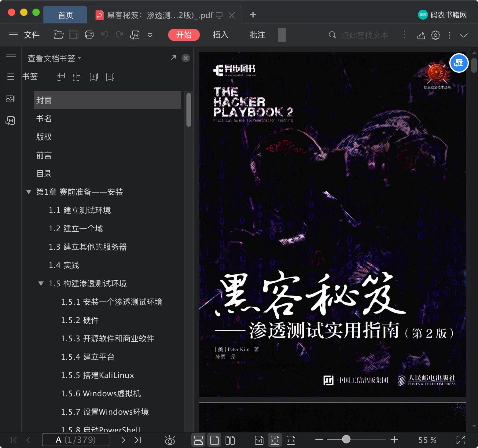Screen dimensions: 478x448
Task: Switch to the 首页 tab
Action: coord(65,15)
